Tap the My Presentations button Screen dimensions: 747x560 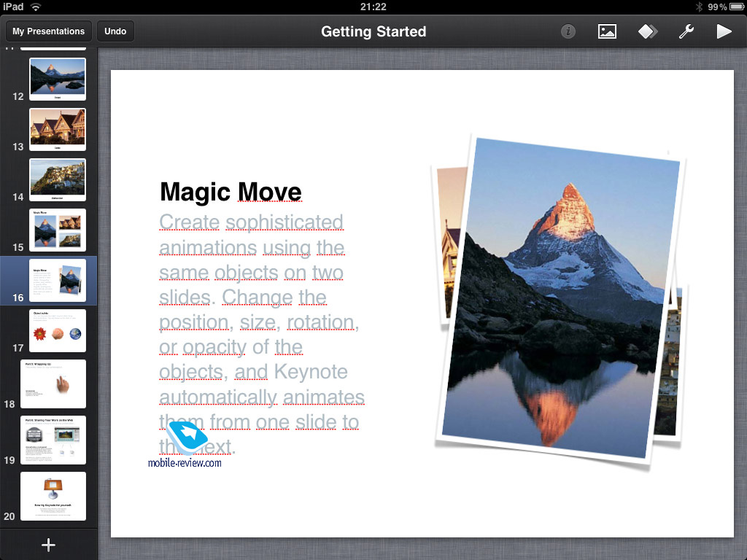[x=48, y=31]
